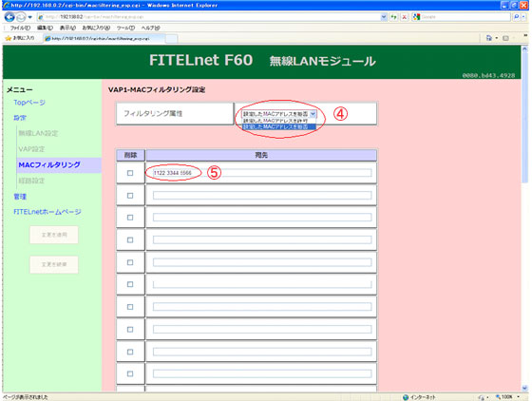Click the 設定 menu link in sidebar
This screenshot has width=532, height=401.
[20, 118]
